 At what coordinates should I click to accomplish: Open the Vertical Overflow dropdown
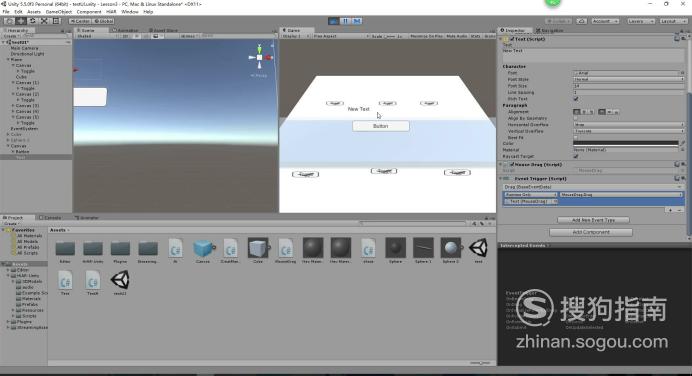click(x=628, y=131)
